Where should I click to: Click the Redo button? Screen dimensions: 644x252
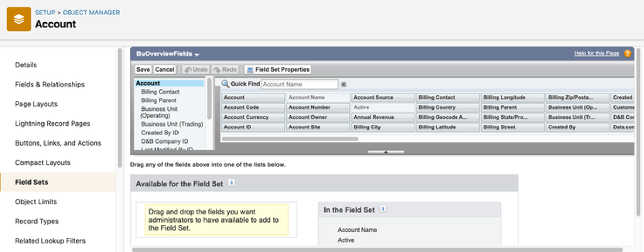(x=225, y=69)
